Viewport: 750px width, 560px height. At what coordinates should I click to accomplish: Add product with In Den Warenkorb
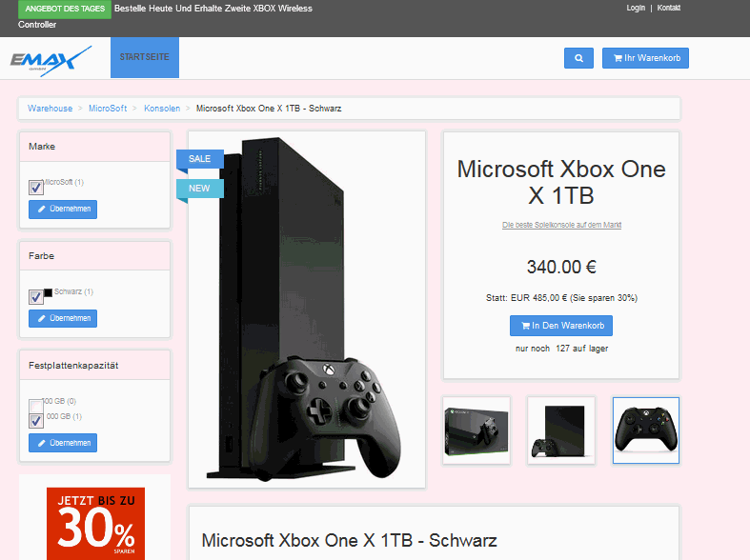pyautogui.click(x=561, y=326)
